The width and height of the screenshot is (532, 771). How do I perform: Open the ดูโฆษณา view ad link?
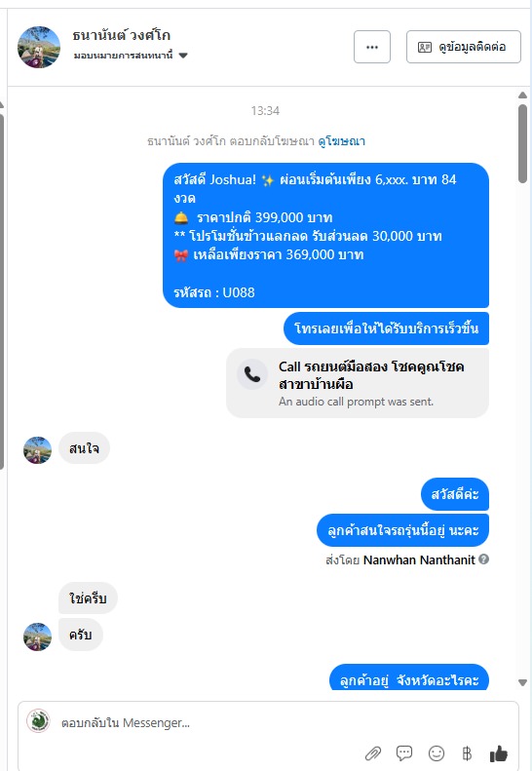(341, 141)
